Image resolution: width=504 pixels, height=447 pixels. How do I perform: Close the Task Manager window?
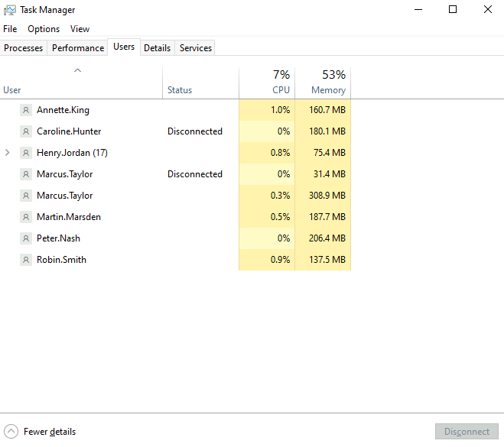tap(488, 10)
